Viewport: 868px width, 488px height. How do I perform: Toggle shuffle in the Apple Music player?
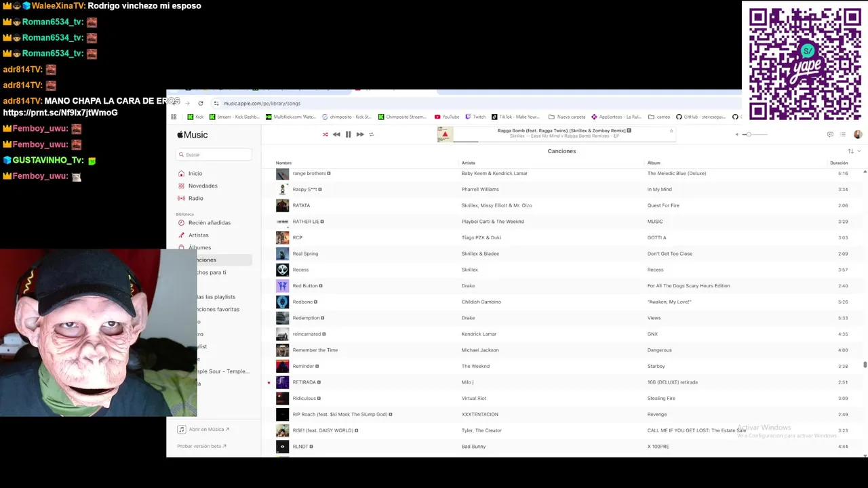[x=325, y=134]
